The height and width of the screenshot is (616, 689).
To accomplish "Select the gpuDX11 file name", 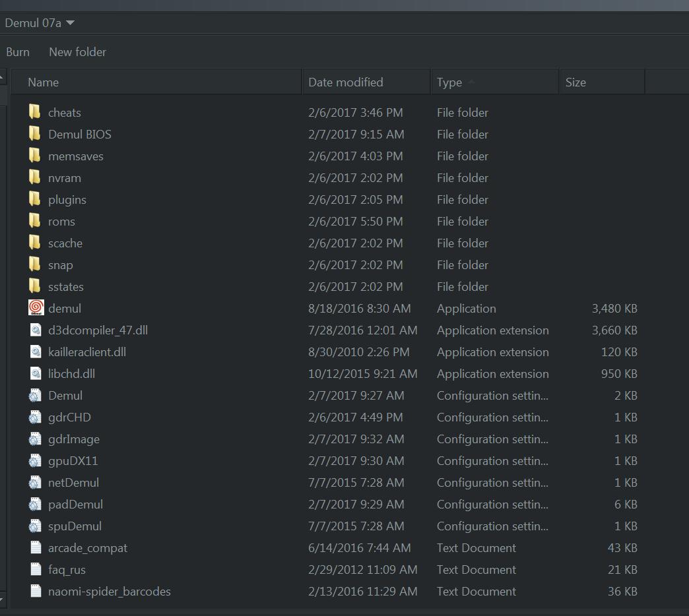I will (x=73, y=460).
